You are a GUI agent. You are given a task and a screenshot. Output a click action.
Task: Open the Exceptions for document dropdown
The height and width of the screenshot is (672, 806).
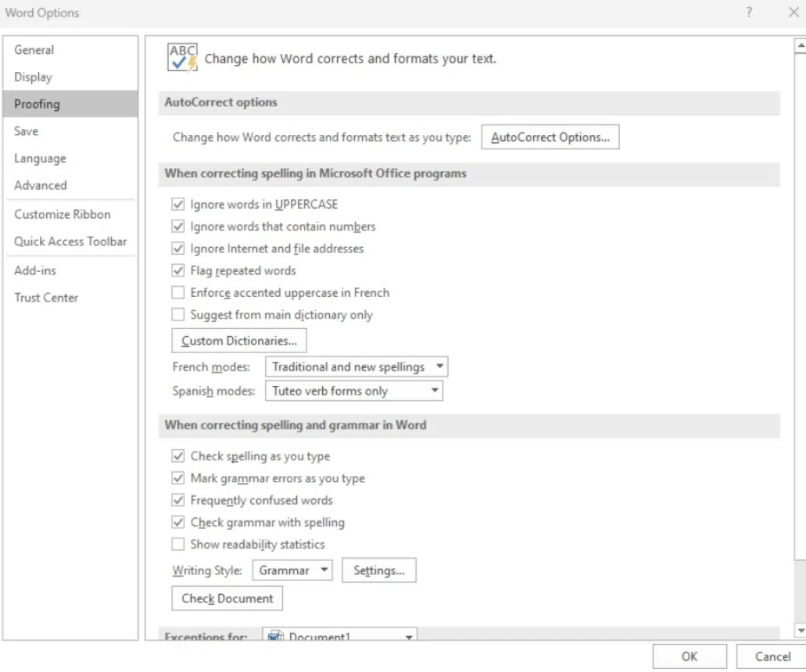[x=339, y=635]
